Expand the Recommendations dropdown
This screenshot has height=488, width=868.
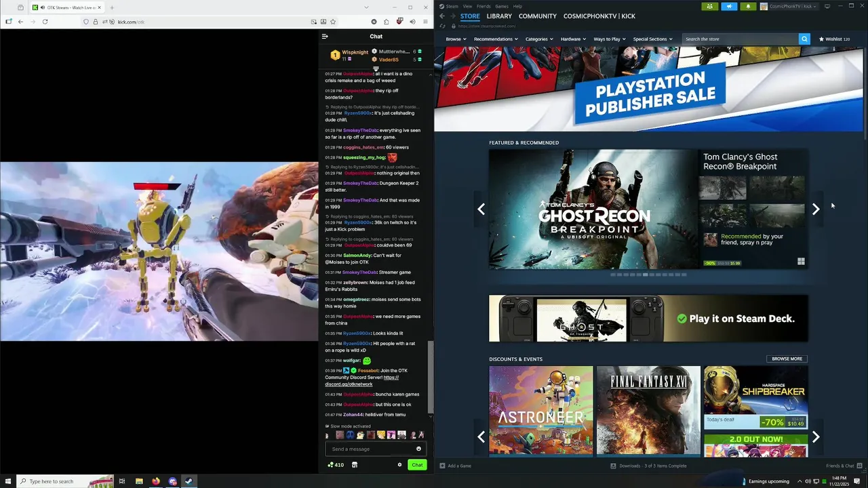click(496, 39)
